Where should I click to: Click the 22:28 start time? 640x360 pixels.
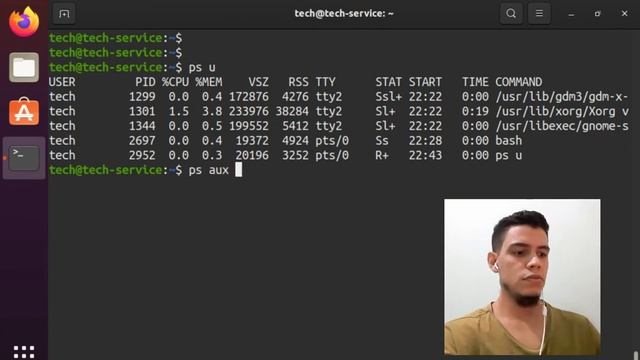click(x=425, y=141)
